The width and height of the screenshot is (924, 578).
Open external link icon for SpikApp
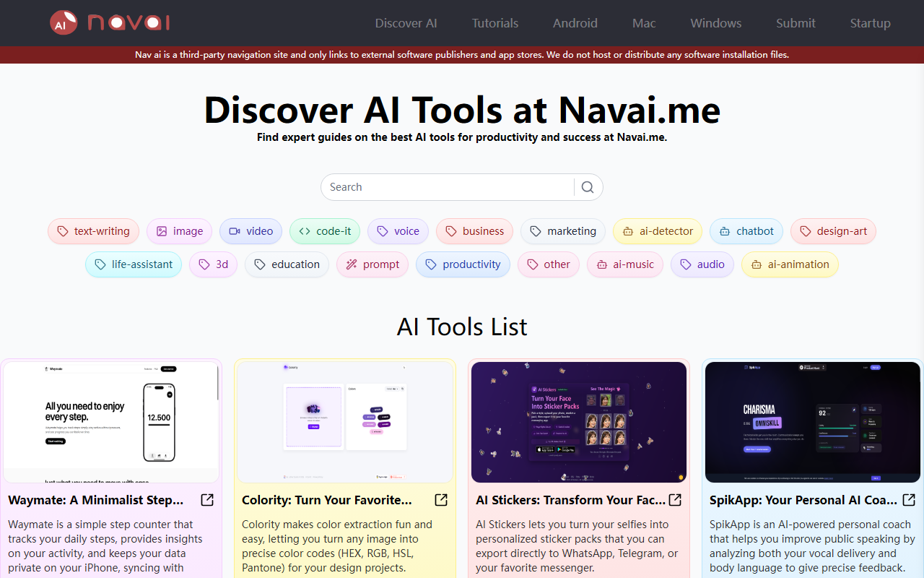click(909, 500)
